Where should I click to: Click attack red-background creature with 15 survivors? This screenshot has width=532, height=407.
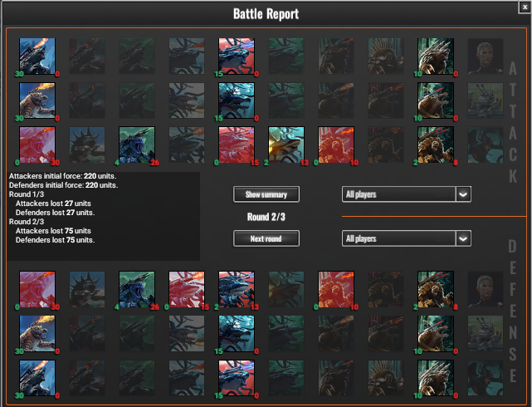pyautogui.click(x=237, y=56)
